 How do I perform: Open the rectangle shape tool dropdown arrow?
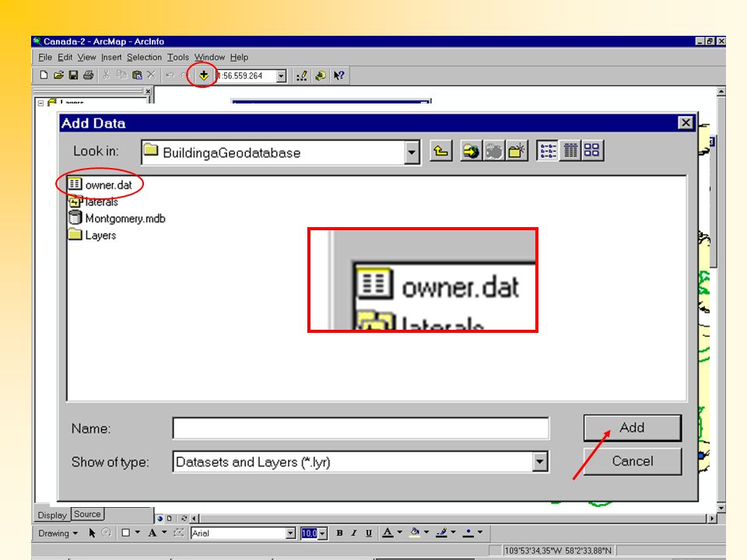pos(138,532)
